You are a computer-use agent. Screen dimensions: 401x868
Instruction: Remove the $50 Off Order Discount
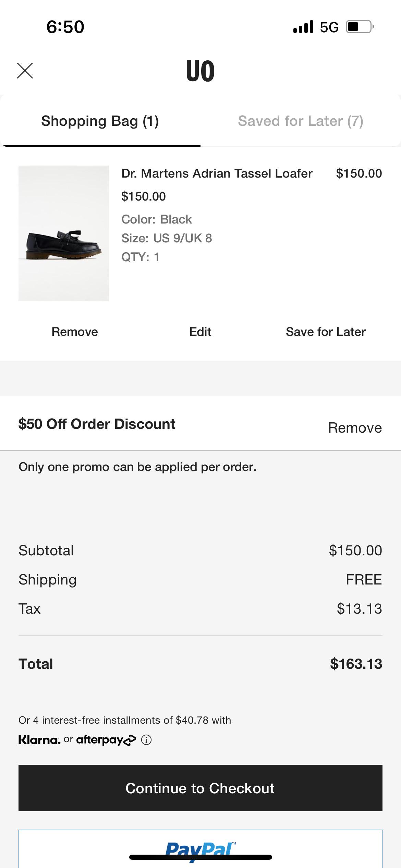pyautogui.click(x=355, y=427)
